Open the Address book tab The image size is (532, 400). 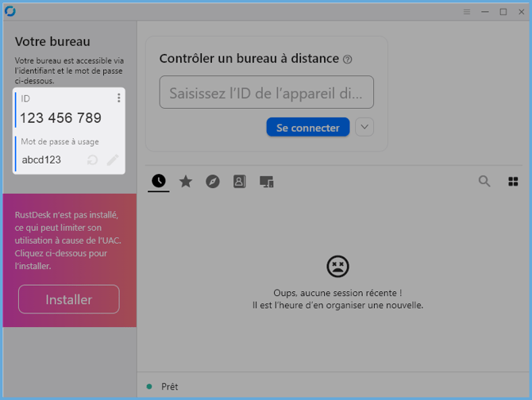pyautogui.click(x=240, y=182)
